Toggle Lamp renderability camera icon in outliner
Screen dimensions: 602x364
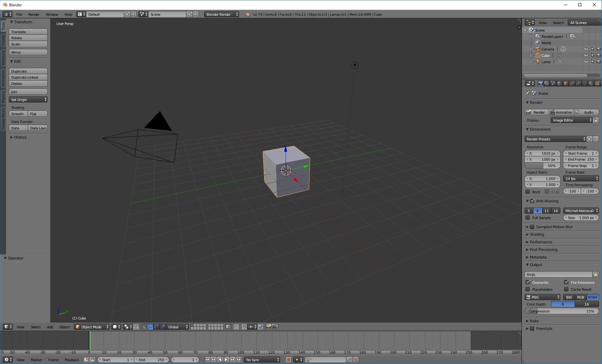[x=598, y=62]
